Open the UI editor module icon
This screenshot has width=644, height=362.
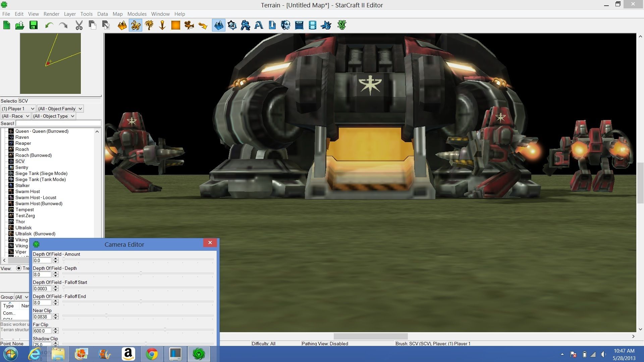coord(299,25)
